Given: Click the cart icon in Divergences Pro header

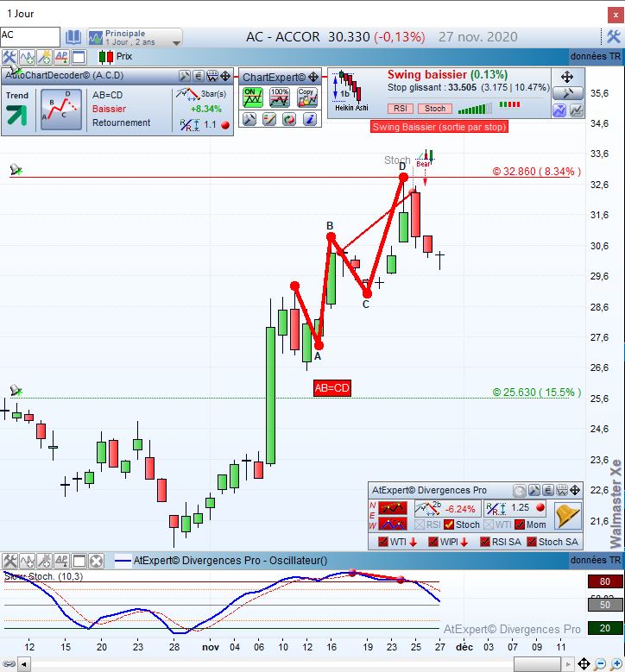Looking at the screenshot, I should [562, 490].
